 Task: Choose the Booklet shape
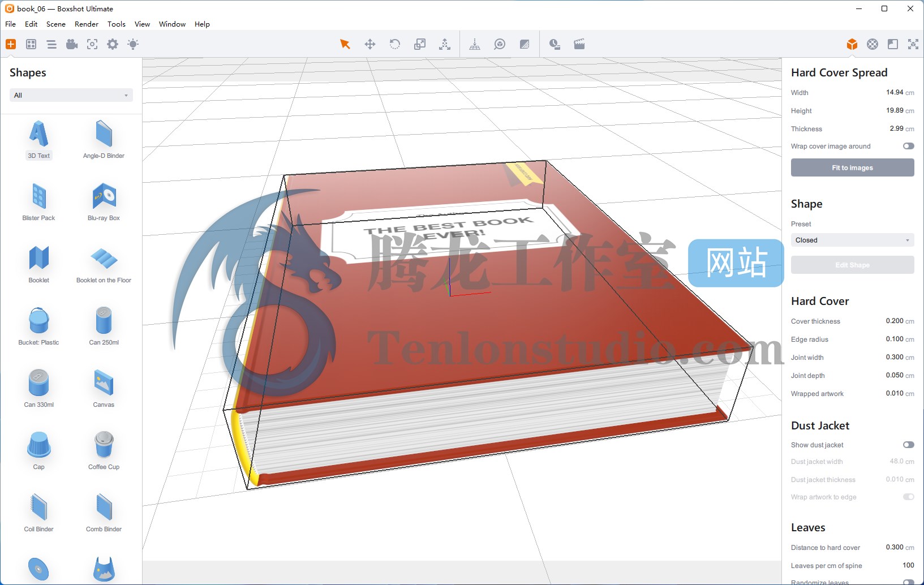tap(39, 264)
